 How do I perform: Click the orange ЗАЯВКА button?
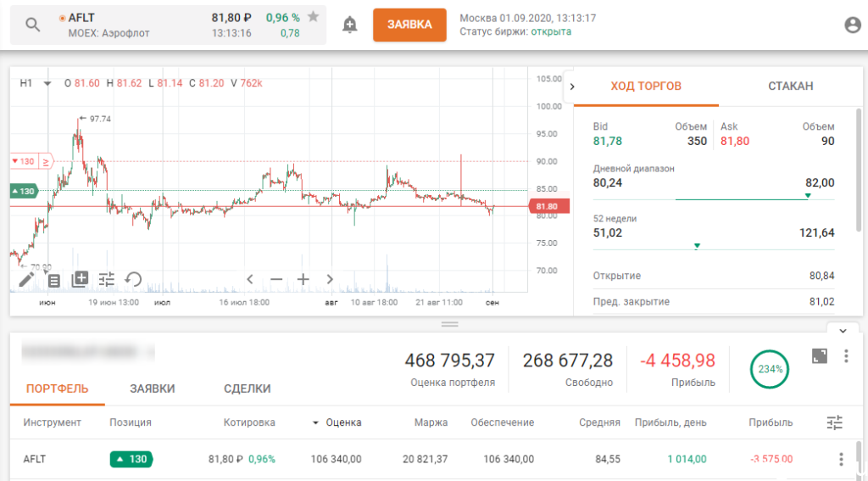pos(409,25)
